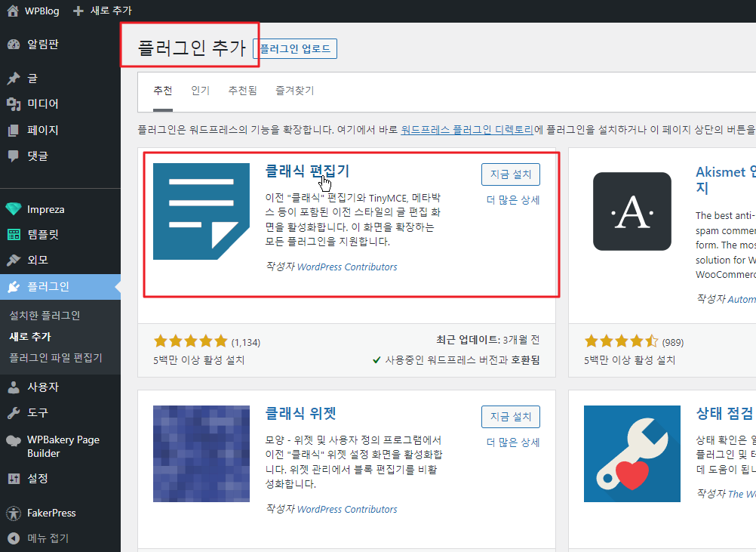
Task: Click the 템플릿 grid icon
Action: pyautogui.click(x=14, y=235)
